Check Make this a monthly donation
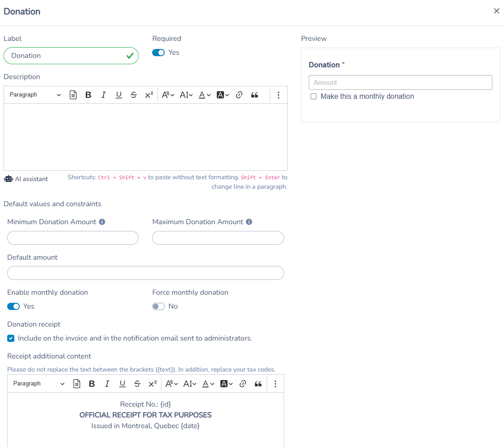The image size is (504, 447). click(313, 97)
